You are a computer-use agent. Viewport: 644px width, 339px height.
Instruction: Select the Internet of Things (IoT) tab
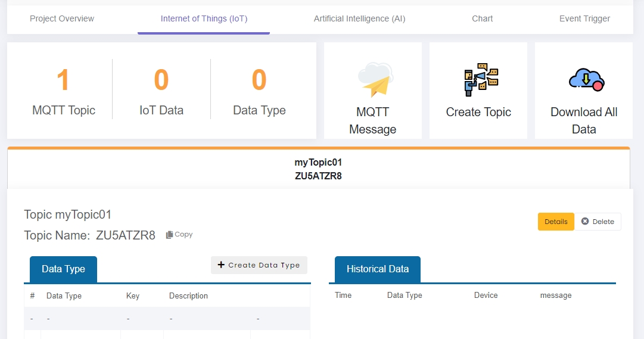tap(204, 19)
